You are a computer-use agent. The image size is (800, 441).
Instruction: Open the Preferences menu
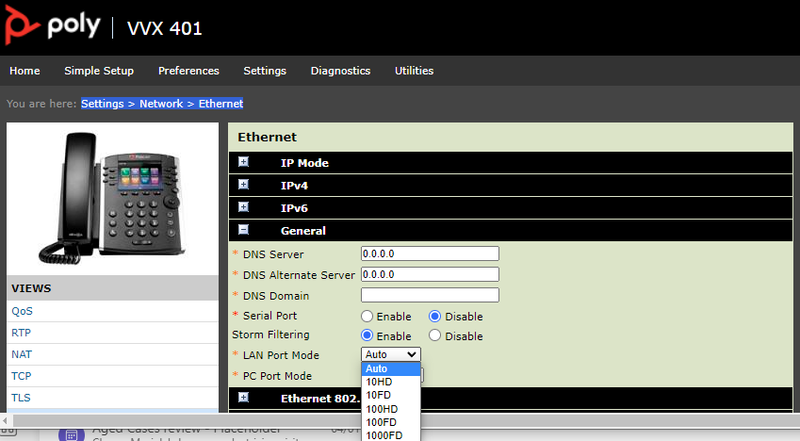tap(188, 71)
